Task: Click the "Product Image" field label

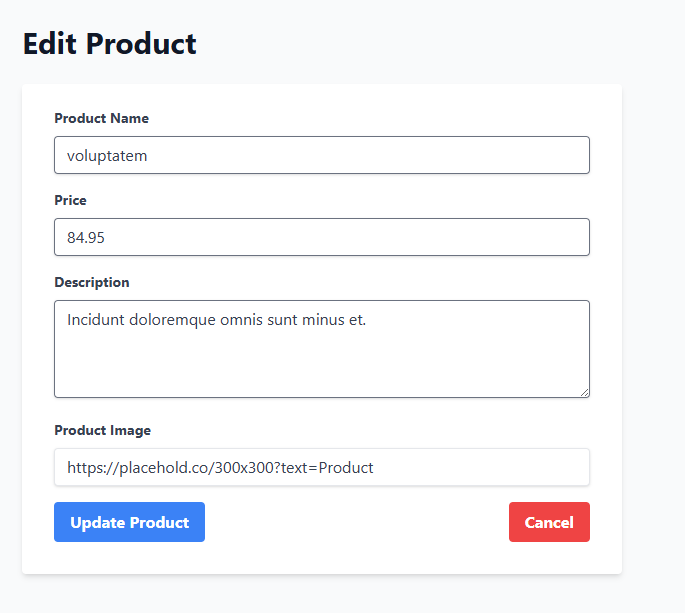Action: pyautogui.click(x=102, y=430)
